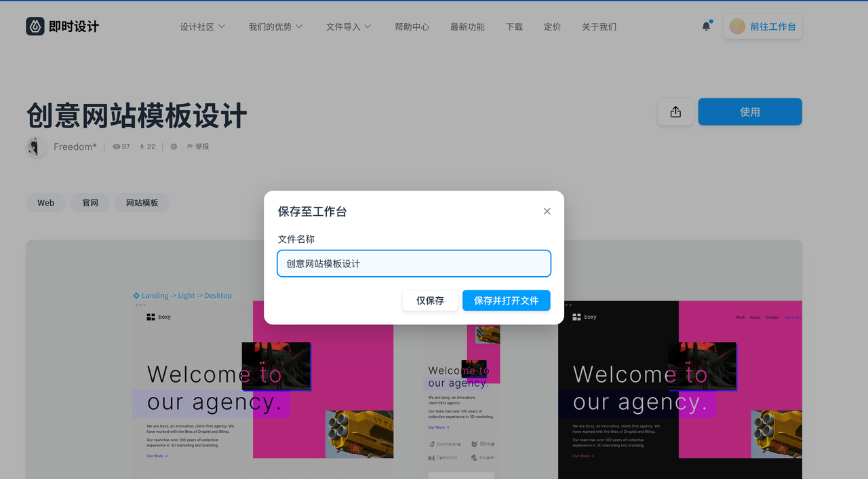Click the 仅保存 button

click(430, 301)
